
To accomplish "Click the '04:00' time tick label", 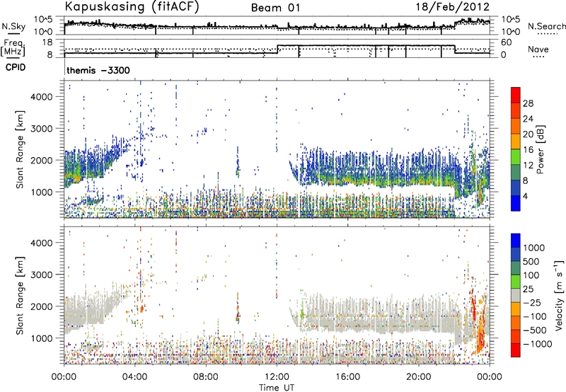I will coord(134,377).
